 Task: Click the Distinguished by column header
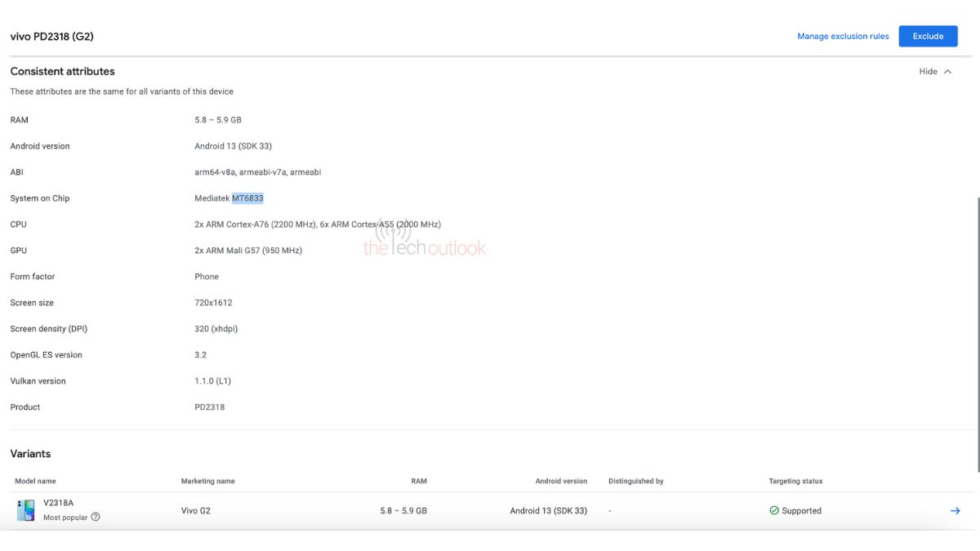[x=635, y=482]
